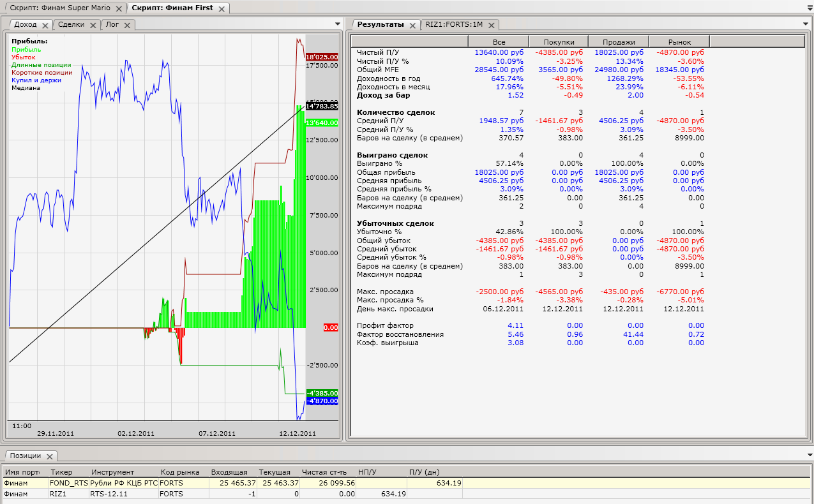Sort positions by Инструмент column header
Screen dimensions: 814x504
(123, 472)
